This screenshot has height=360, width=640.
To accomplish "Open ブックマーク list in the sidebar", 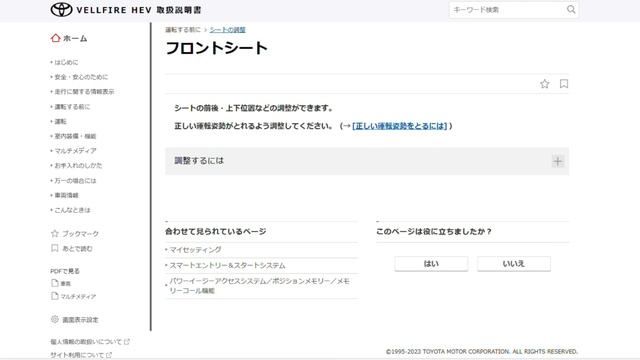I will 80,234.
